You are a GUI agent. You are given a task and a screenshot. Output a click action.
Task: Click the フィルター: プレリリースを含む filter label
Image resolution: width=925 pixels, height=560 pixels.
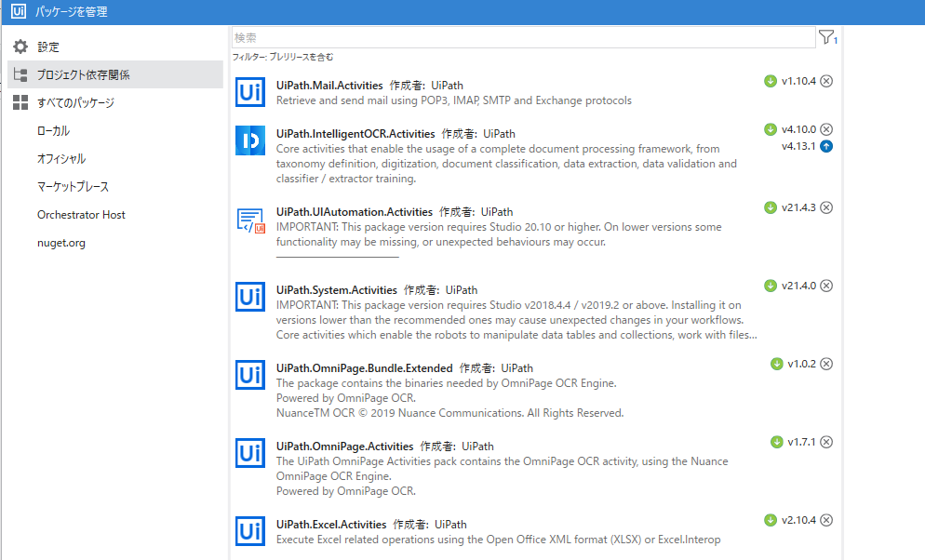pos(283,57)
